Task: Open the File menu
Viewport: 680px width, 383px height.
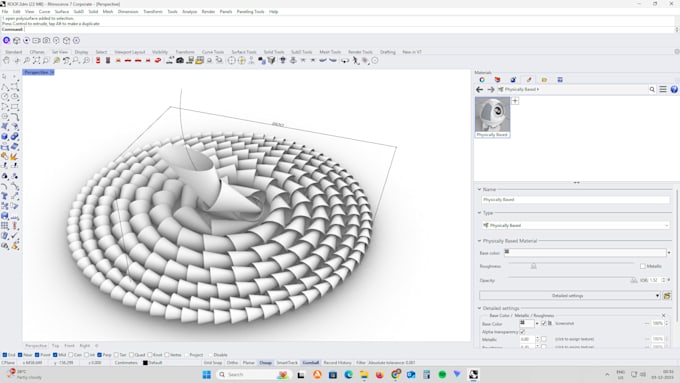Action: [5, 12]
